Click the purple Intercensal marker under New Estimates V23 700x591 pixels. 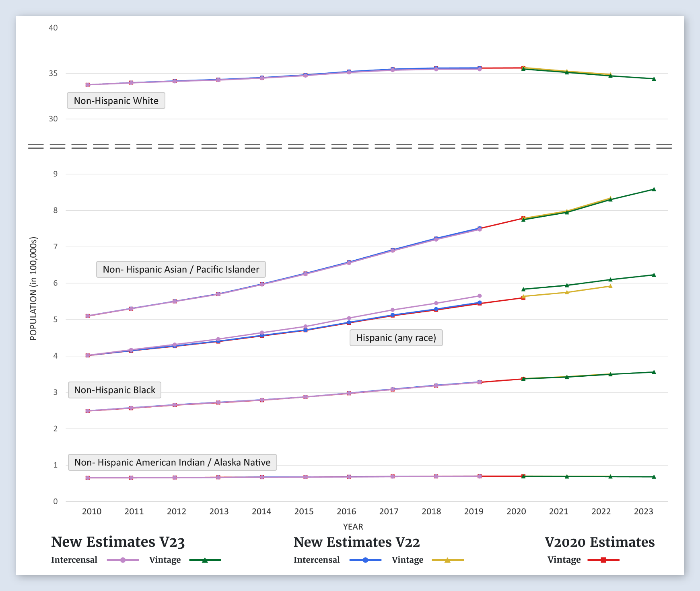[123, 560]
